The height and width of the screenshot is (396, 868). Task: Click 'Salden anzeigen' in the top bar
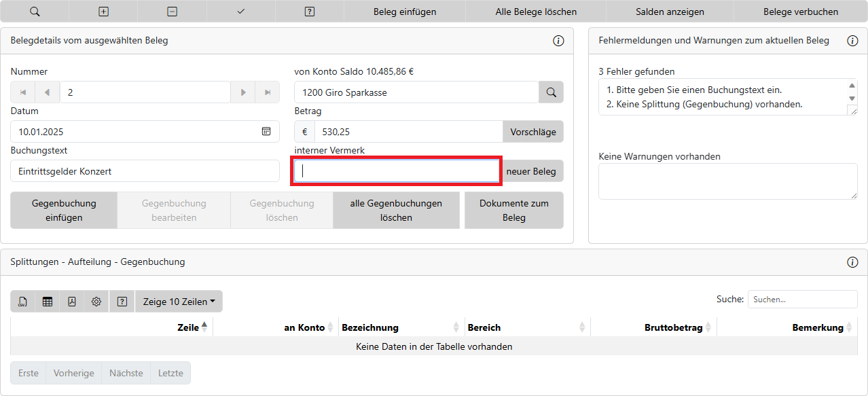[670, 12]
